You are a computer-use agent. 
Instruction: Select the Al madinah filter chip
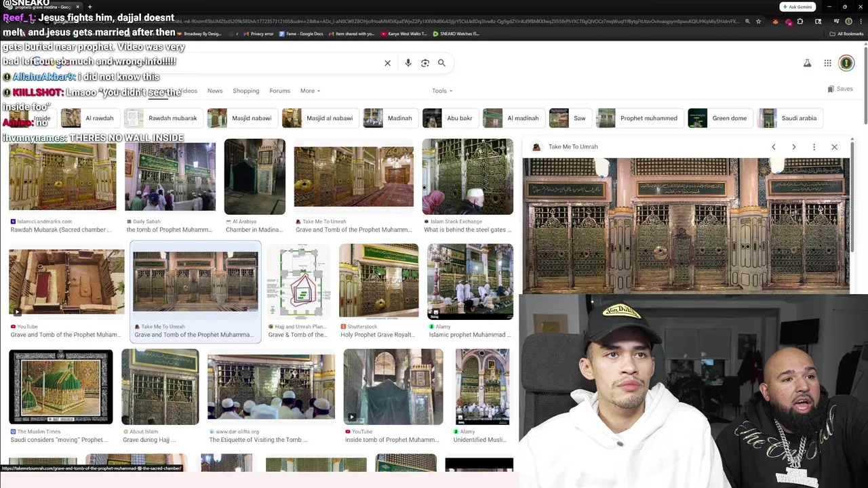click(513, 118)
